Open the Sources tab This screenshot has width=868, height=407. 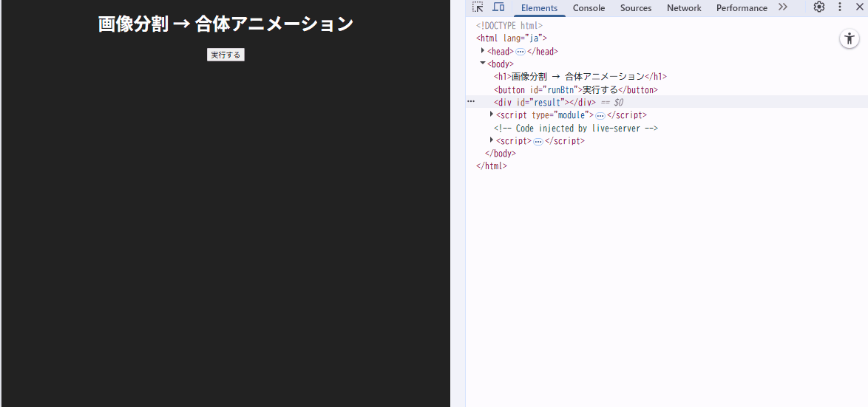(636, 8)
